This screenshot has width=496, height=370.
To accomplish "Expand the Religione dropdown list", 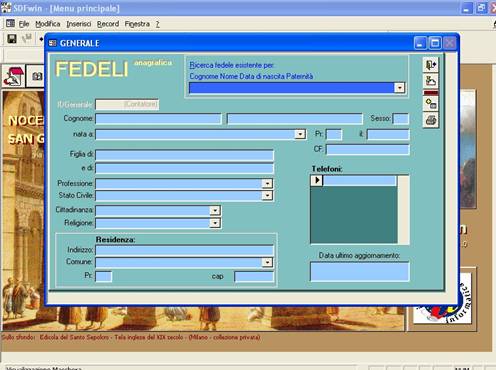I will point(215,223).
